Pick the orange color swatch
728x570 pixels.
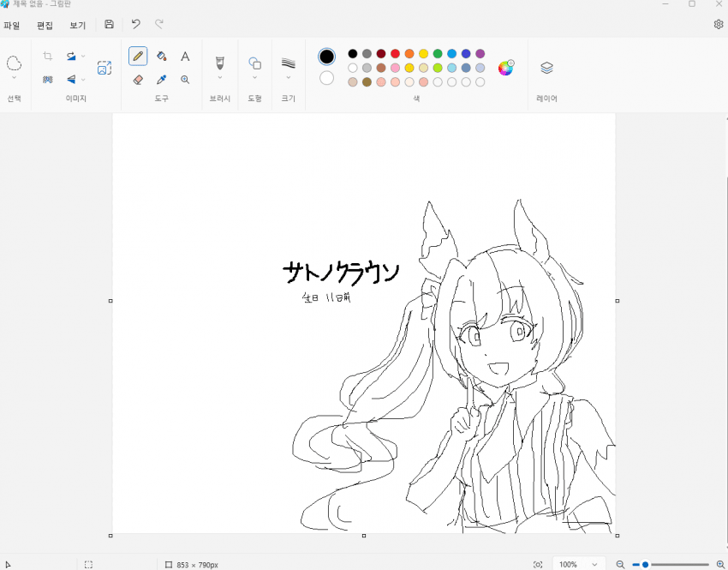[x=409, y=54]
